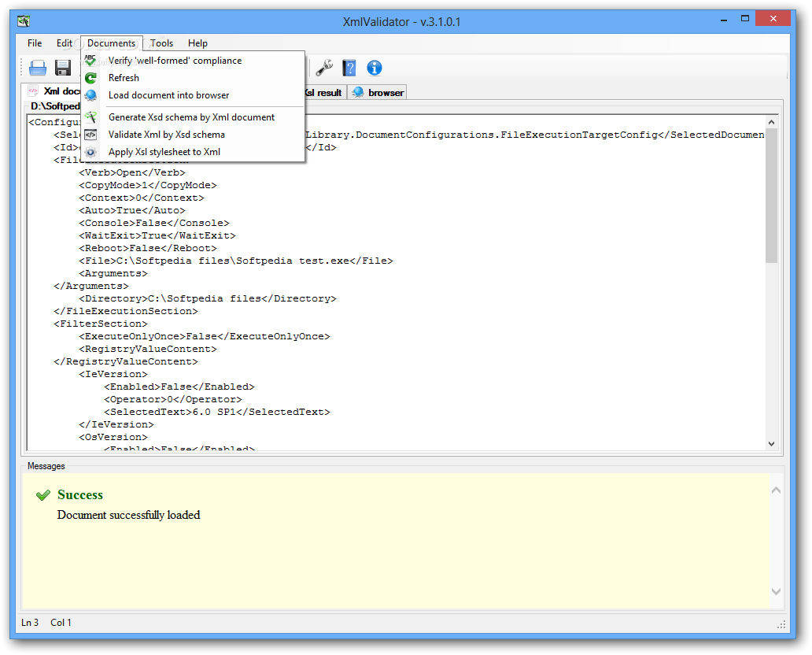This screenshot has width=812, height=655.
Task: Click the <Reboot>False</Reboot> line
Action: [x=148, y=248]
